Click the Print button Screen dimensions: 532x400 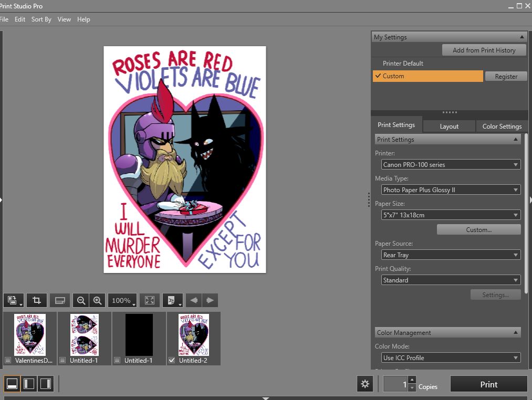point(488,384)
